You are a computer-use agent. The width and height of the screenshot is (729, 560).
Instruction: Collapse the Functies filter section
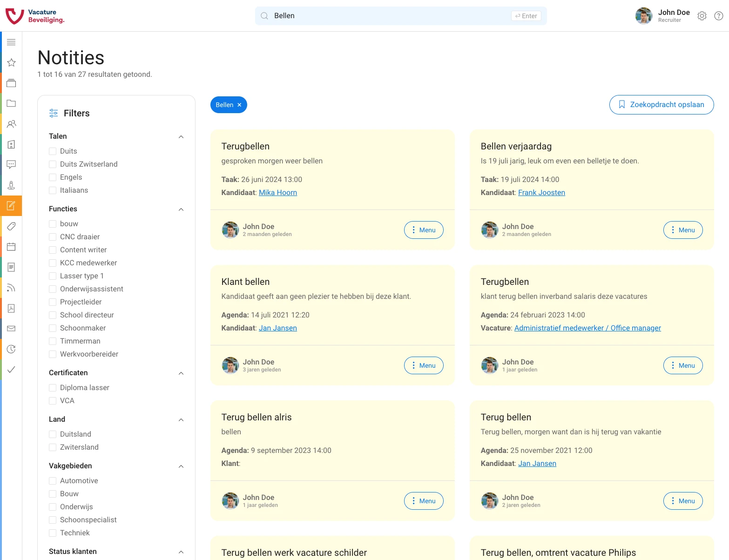pyautogui.click(x=181, y=209)
